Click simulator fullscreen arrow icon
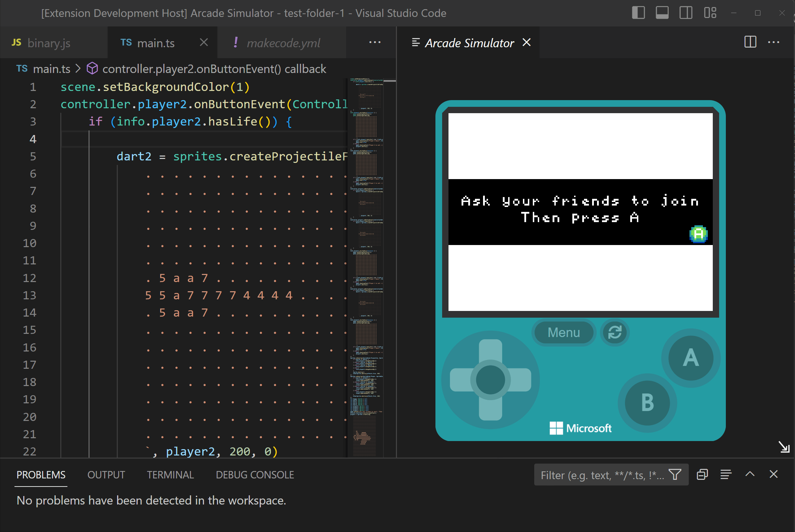Image resolution: width=795 pixels, height=532 pixels. point(784,447)
